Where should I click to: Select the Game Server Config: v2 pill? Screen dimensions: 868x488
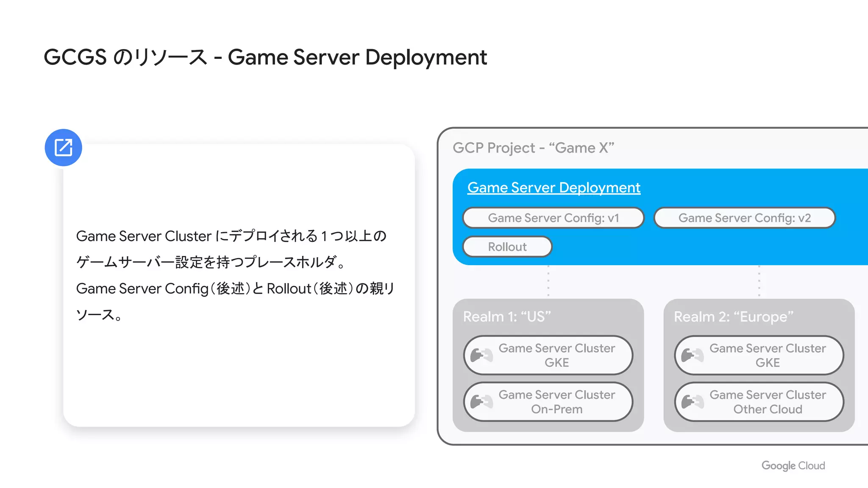pos(744,218)
